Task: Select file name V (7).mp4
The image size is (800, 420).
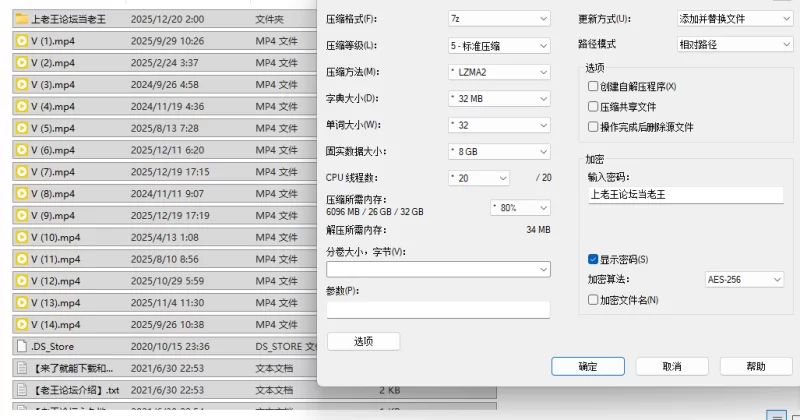Action: click(x=53, y=172)
